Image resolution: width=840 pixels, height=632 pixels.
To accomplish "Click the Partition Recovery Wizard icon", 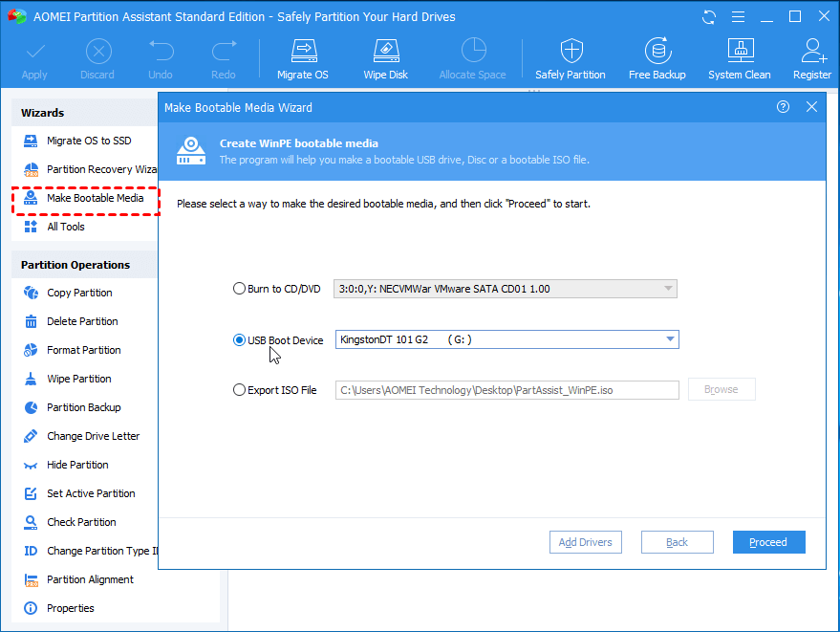I will pos(32,170).
